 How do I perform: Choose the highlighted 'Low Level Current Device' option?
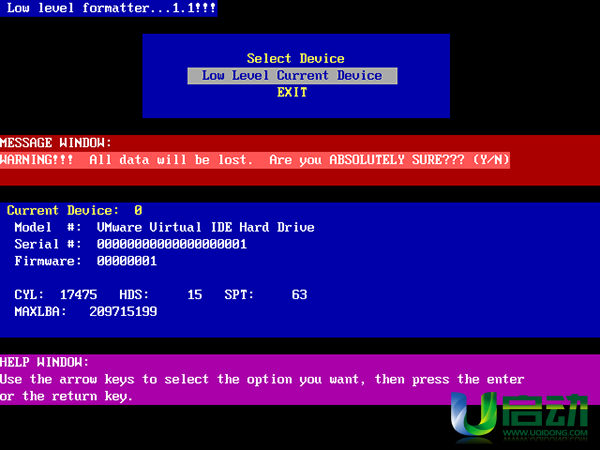(x=292, y=76)
